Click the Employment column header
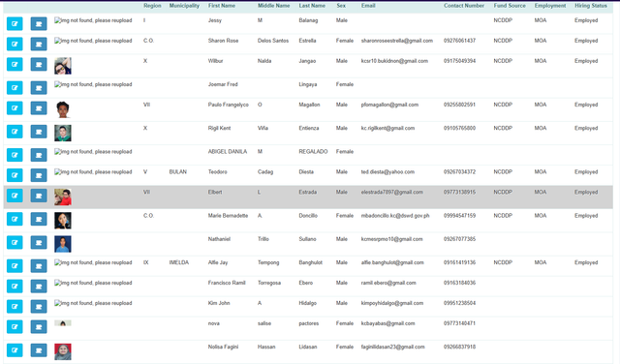 [x=550, y=6]
